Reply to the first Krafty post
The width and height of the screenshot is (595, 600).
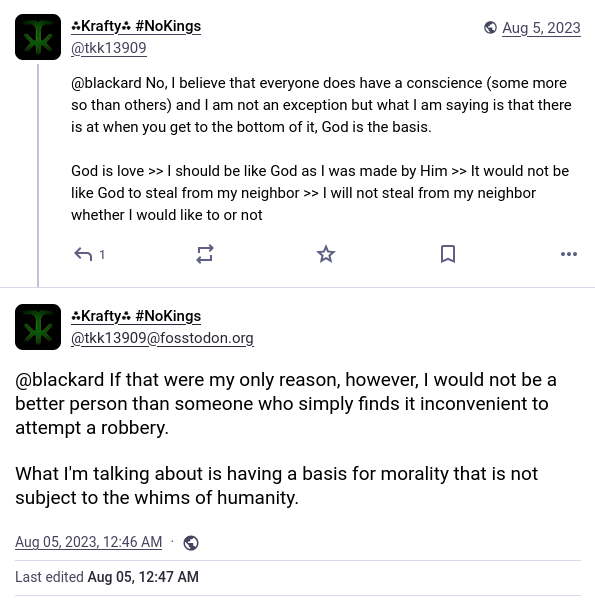[83, 254]
